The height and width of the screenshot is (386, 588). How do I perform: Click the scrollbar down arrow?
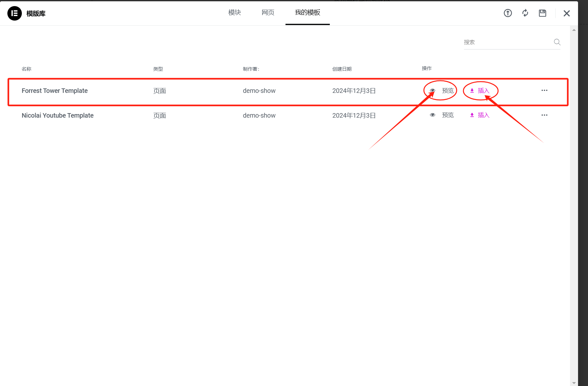pos(574,383)
